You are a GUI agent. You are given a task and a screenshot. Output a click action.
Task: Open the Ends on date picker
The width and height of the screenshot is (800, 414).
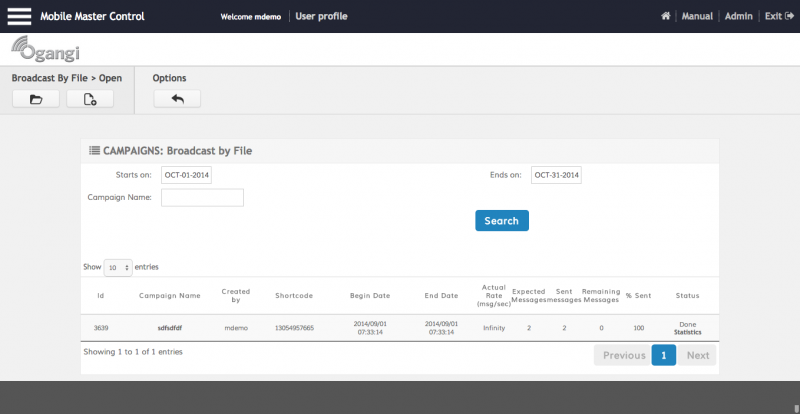(x=556, y=175)
